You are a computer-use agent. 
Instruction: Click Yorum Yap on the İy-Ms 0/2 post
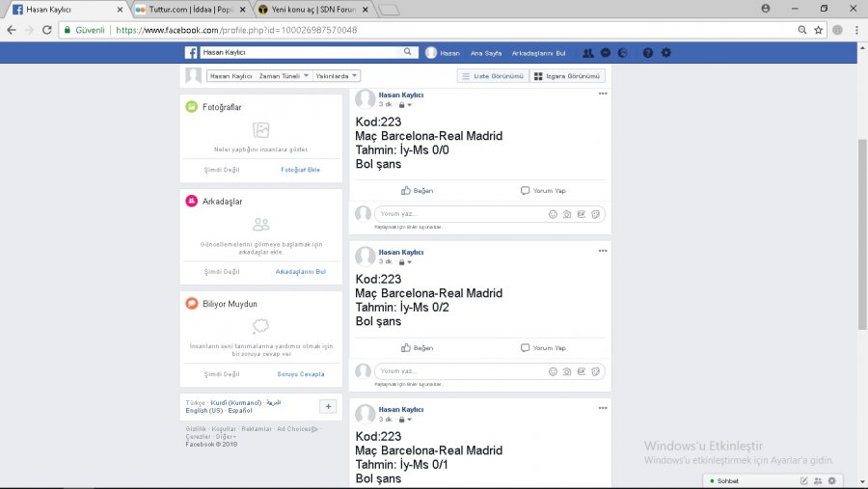click(543, 348)
